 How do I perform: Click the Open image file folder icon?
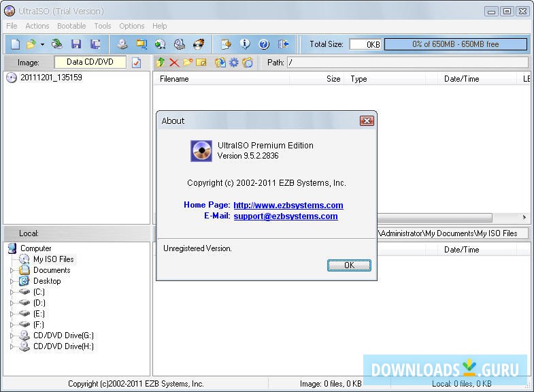pos(31,44)
